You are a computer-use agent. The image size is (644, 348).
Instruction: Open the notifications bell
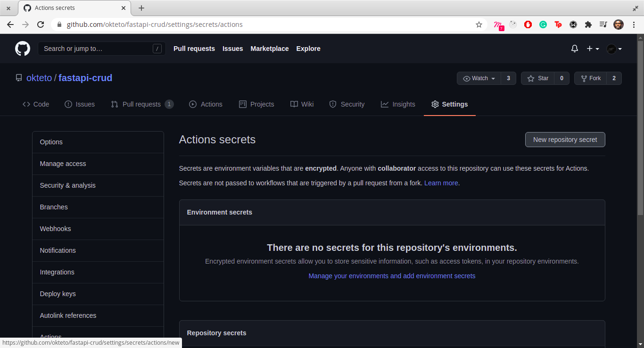click(575, 49)
